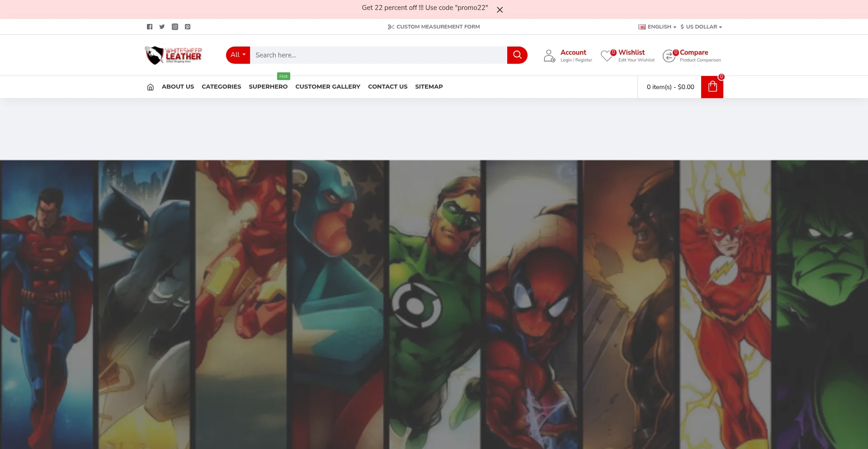Open the Pinterest social link icon
868x449 pixels.
click(188, 27)
